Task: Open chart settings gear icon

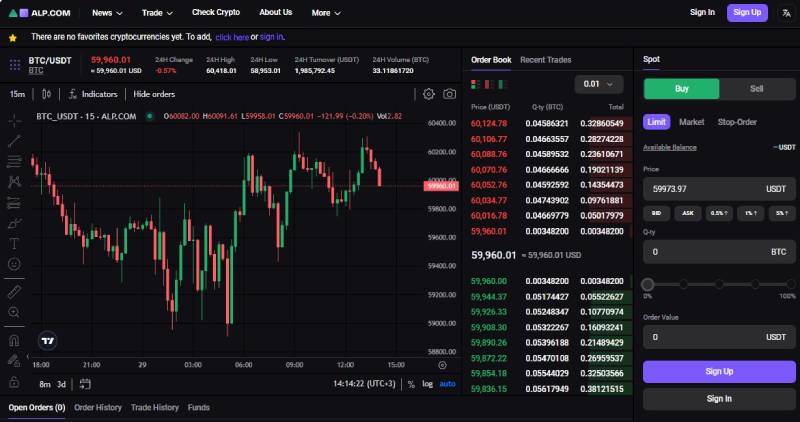Action: pyautogui.click(x=429, y=94)
